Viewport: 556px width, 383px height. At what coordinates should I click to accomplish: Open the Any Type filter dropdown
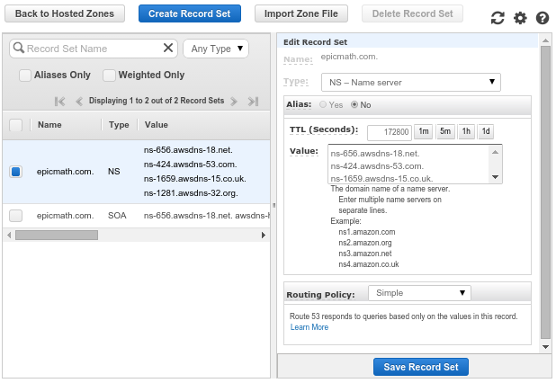(x=216, y=49)
